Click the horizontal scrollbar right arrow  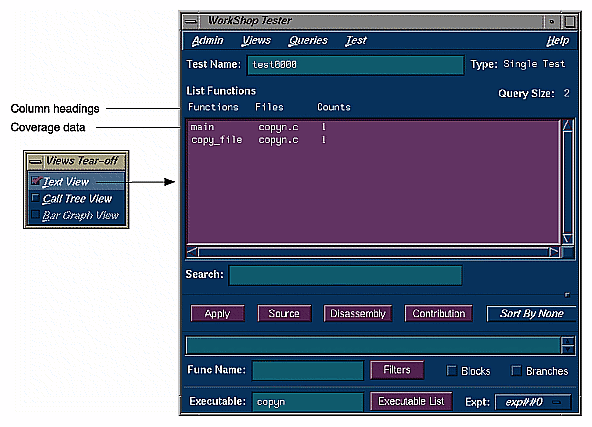(x=554, y=252)
